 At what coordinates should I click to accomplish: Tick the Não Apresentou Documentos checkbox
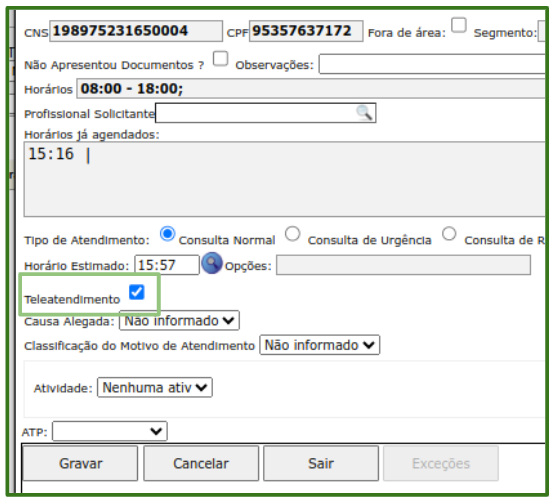tap(220, 58)
